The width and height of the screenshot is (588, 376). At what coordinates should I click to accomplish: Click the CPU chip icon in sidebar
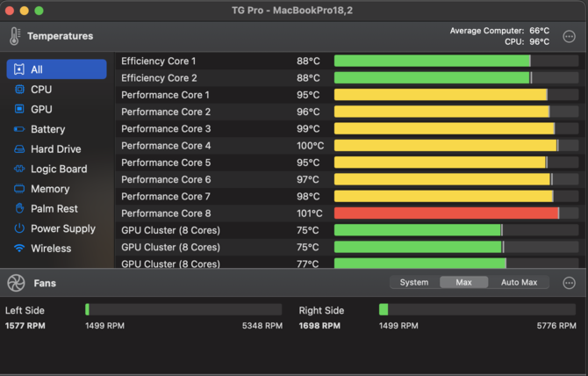coord(19,90)
